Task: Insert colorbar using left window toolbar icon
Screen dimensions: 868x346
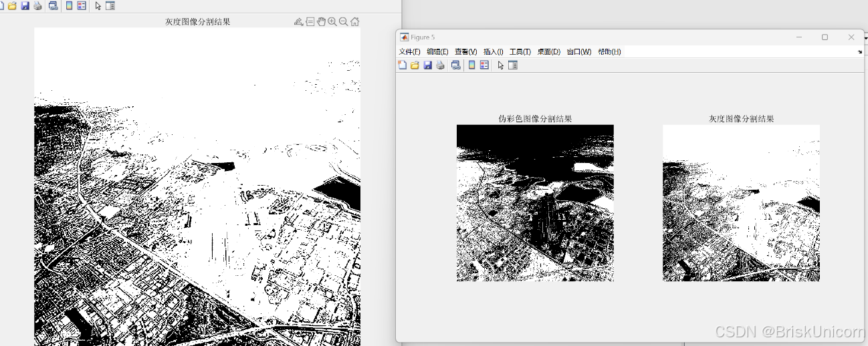Action: [69, 6]
